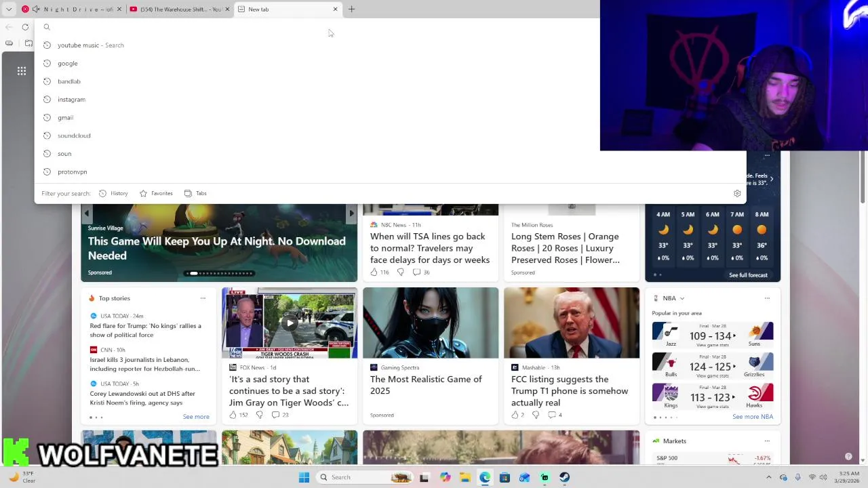
Task: Filter search by Tabs
Action: [195, 193]
